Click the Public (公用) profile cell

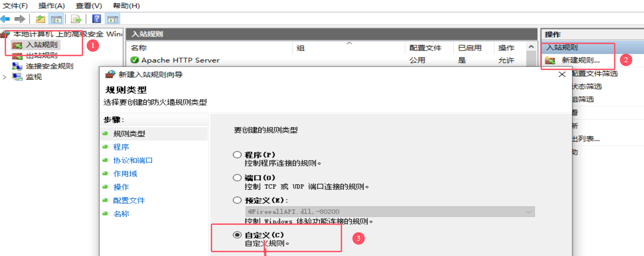pyautogui.click(x=417, y=60)
